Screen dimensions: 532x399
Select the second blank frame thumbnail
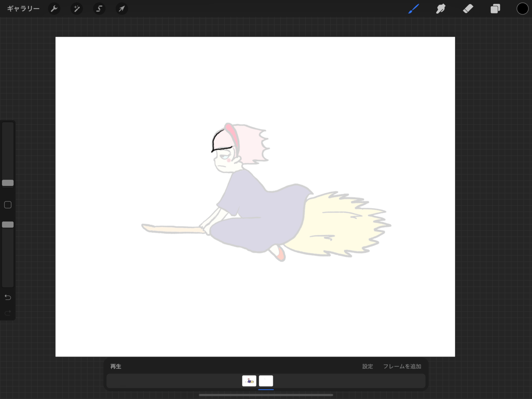[266, 381]
